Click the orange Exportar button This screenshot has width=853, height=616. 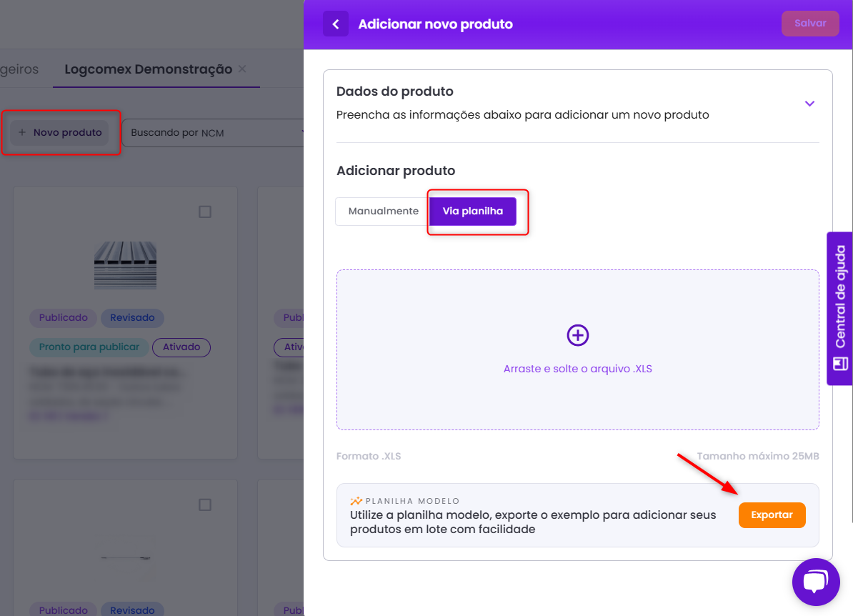pyautogui.click(x=772, y=515)
